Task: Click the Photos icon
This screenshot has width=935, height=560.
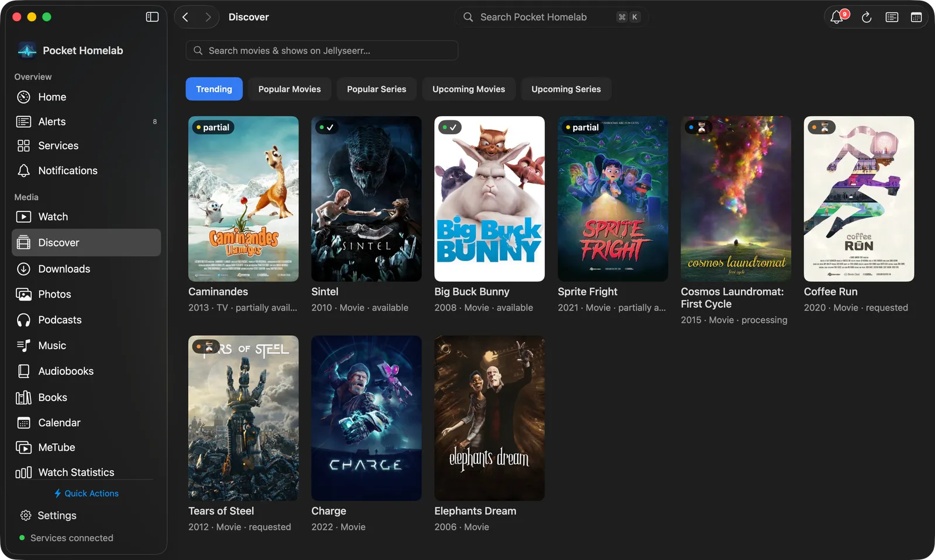Action: (x=23, y=294)
